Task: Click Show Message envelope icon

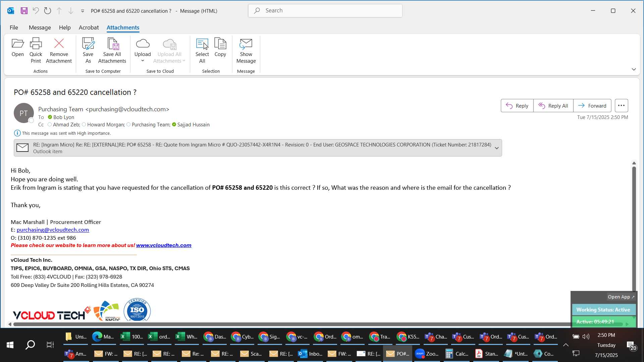Action: pyautogui.click(x=246, y=50)
